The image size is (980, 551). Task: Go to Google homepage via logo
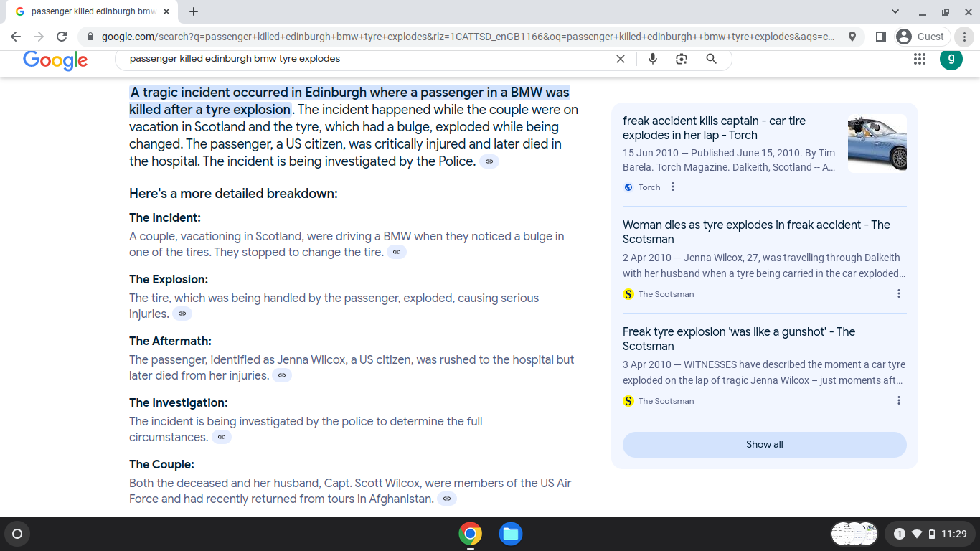point(55,60)
